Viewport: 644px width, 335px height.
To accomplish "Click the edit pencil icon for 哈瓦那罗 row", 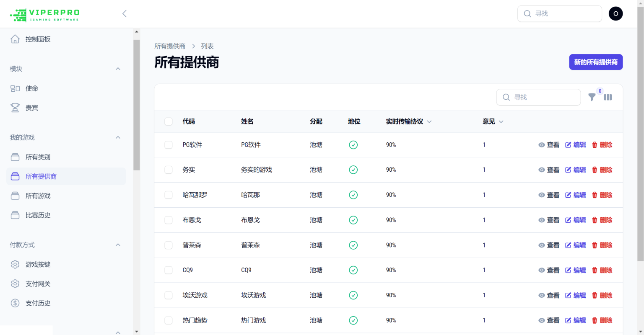I will [568, 195].
